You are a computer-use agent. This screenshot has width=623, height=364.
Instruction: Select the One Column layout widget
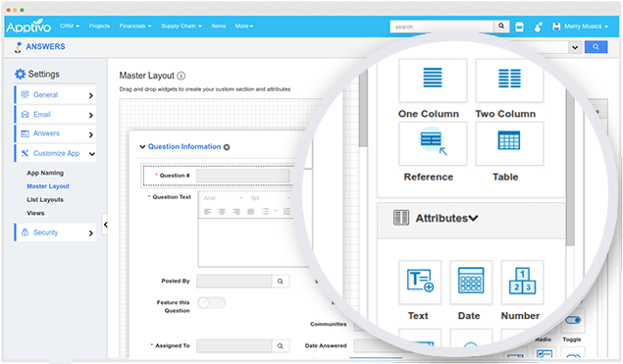click(x=433, y=80)
